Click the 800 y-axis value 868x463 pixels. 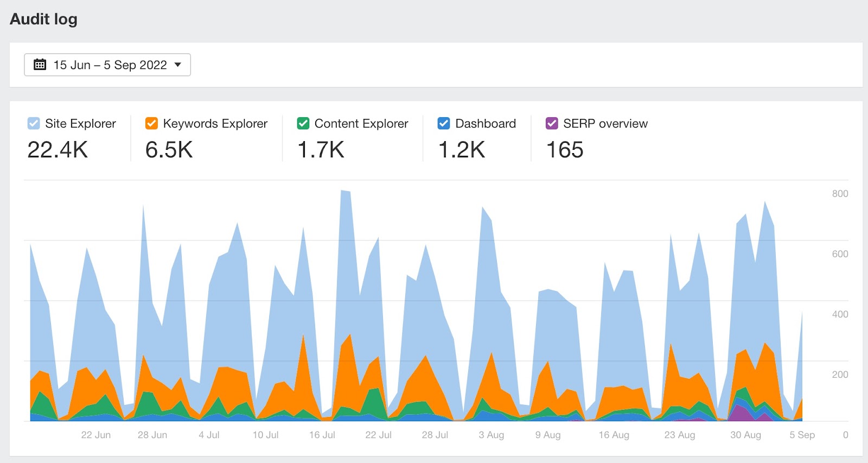840,194
